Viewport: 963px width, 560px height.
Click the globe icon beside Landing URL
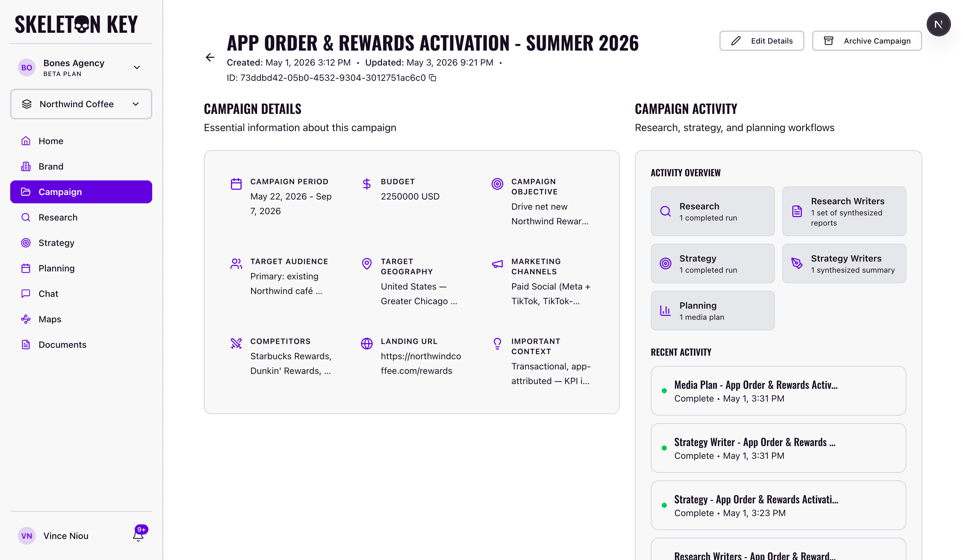(367, 344)
